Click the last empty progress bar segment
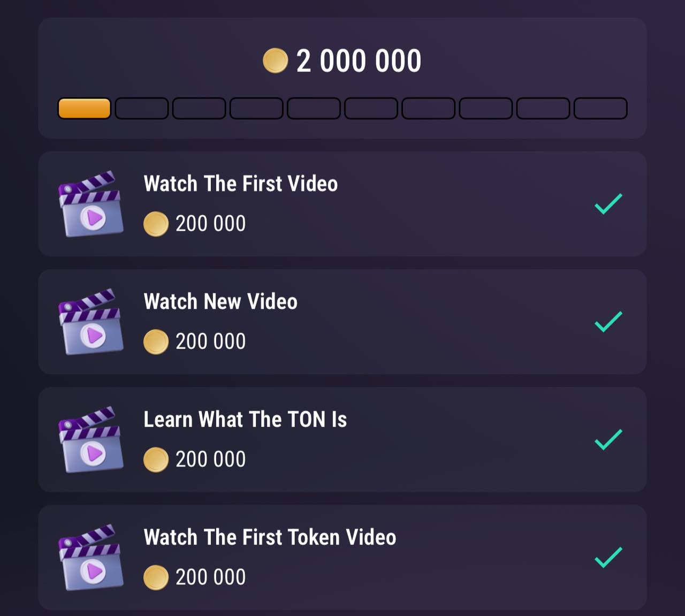Screen dimensions: 685x616 tap(600, 108)
